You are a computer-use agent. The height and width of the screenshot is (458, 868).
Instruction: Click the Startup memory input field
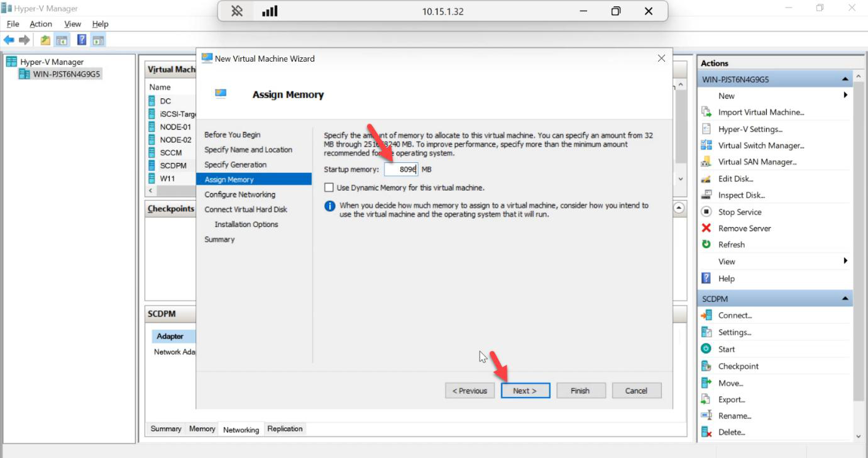pyautogui.click(x=401, y=169)
